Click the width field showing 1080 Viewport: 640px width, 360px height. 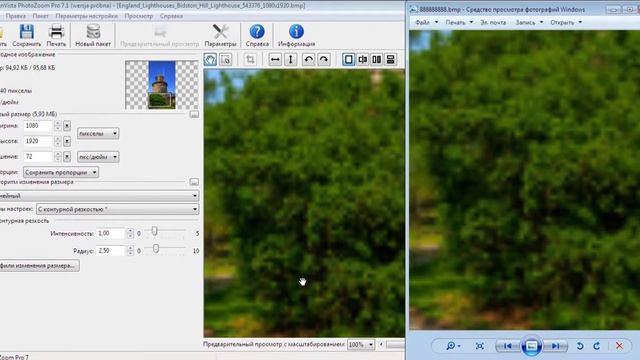tap(38, 126)
